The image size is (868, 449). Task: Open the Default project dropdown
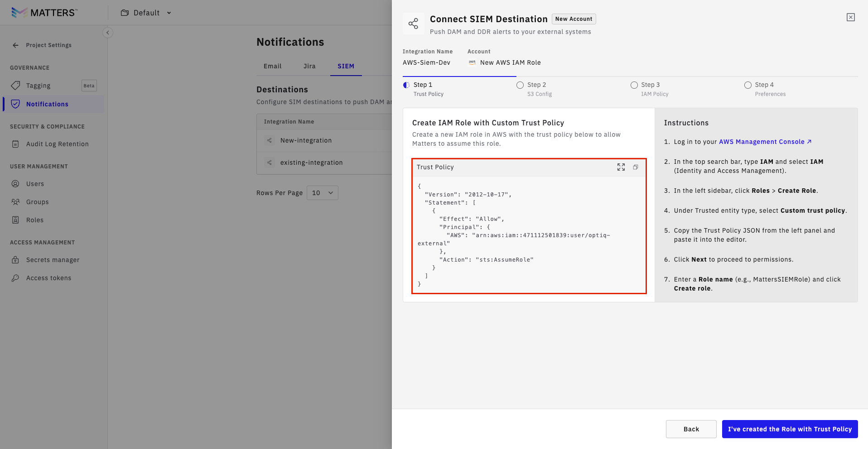click(146, 13)
